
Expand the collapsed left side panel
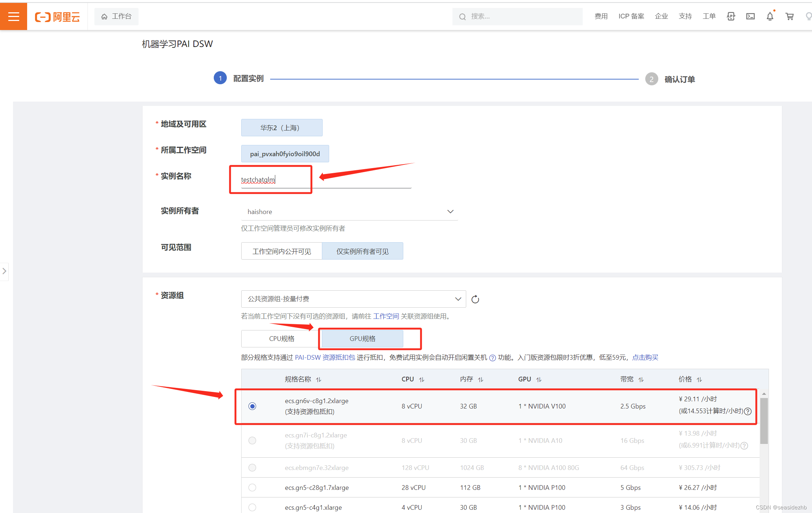coord(4,271)
